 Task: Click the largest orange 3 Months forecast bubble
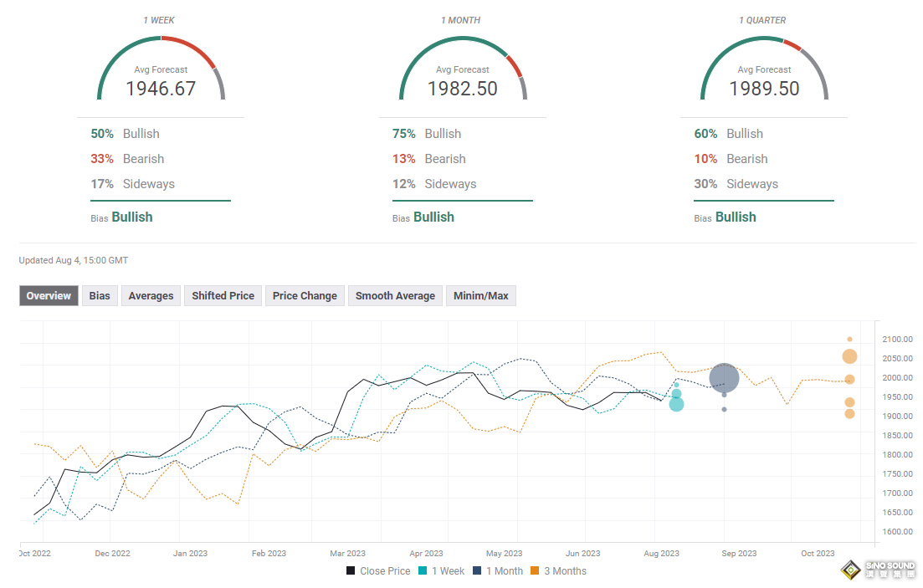point(849,357)
